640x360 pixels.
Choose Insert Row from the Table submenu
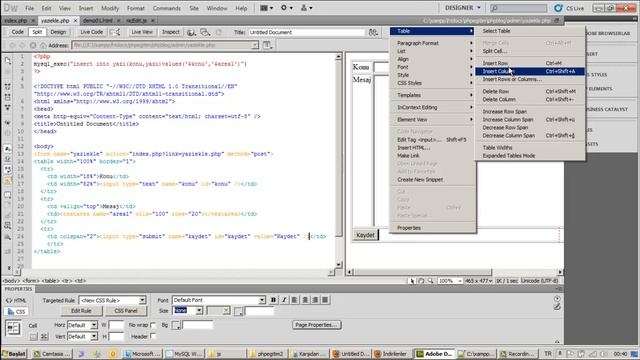pos(530,63)
